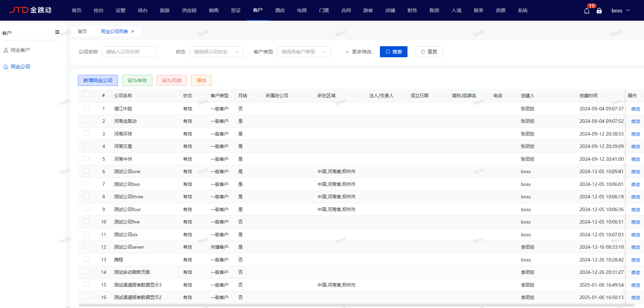
Task: Open the 状态 company status dropdown
Action: click(x=216, y=52)
